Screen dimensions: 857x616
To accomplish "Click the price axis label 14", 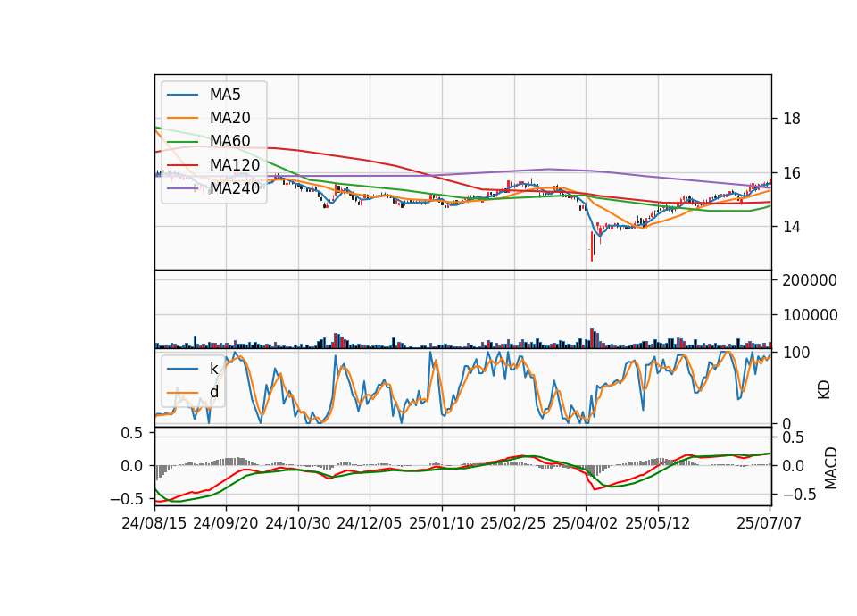I will click(x=792, y=226).
